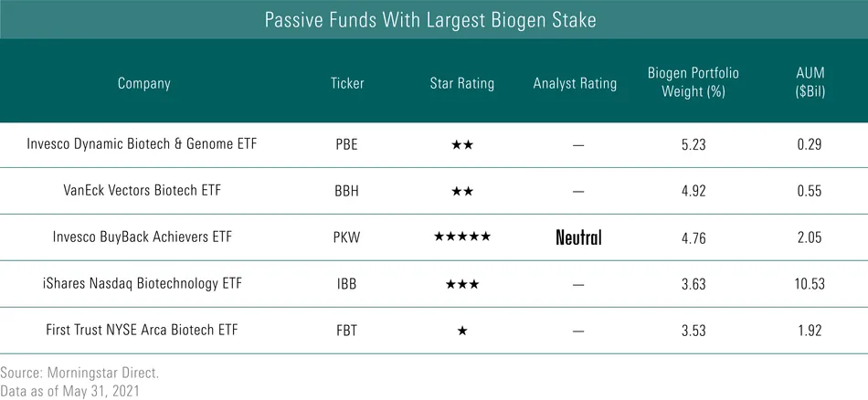The height and width of the screenshot is (400, 868).
Task: Select Invesco Dynamic Biotech & Genome ETF
Action: [x=142, y=144]
